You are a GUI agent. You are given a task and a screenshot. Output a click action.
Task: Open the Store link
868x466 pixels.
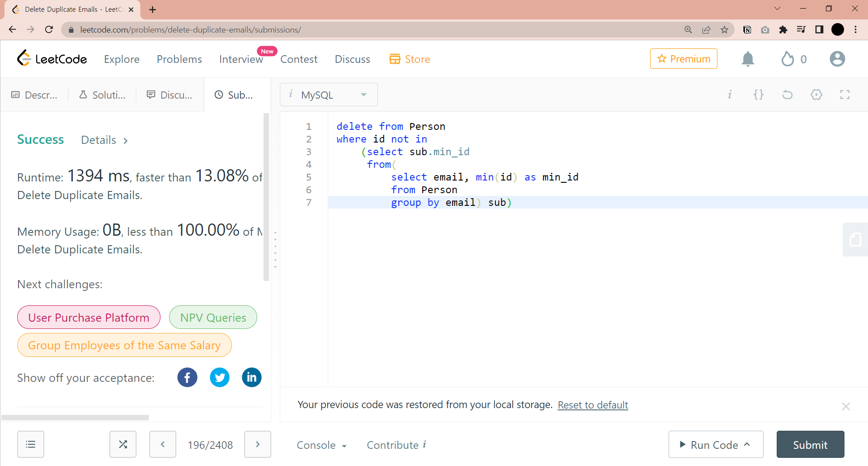click(410, 59)
